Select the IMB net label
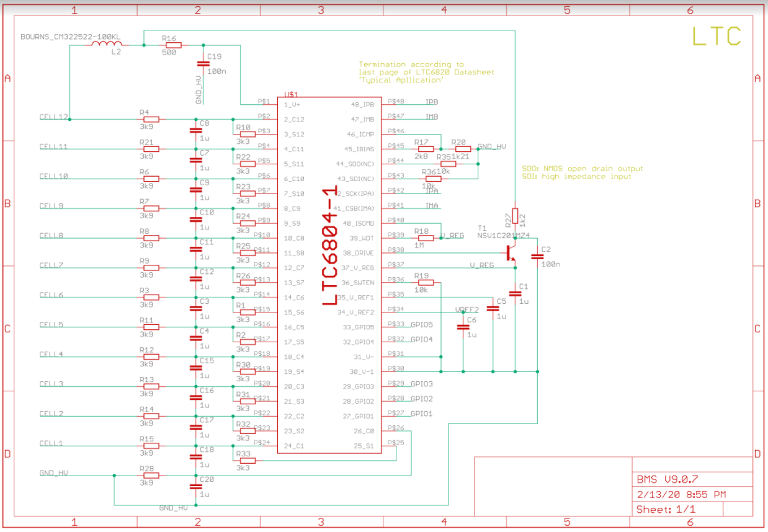 click(x=432, y=116)
